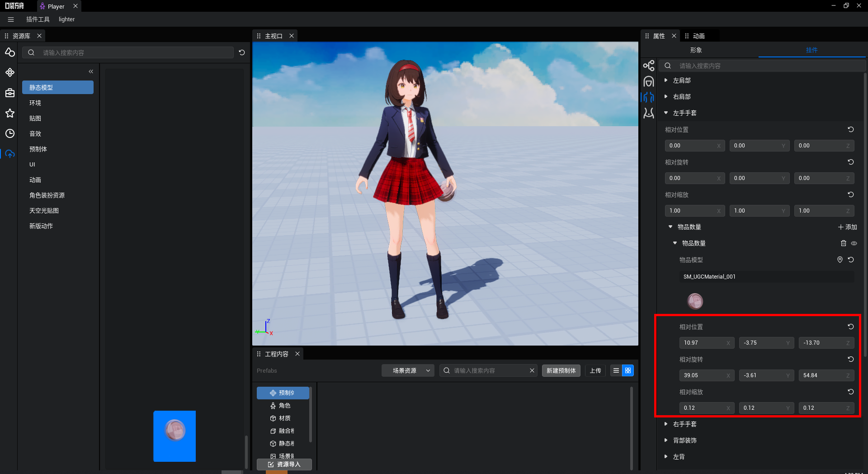Reset 左手手套 相对缩放 values

[850, 194]
